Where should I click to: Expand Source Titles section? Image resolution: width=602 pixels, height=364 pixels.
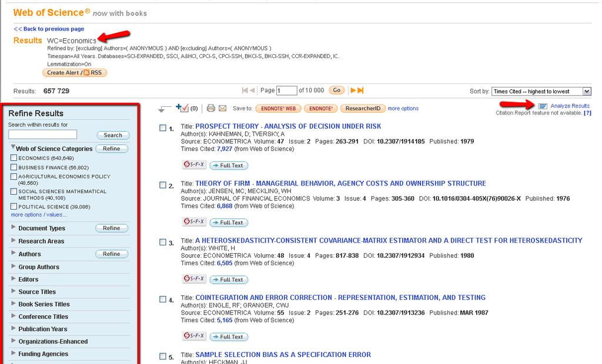tap(14, 291)
